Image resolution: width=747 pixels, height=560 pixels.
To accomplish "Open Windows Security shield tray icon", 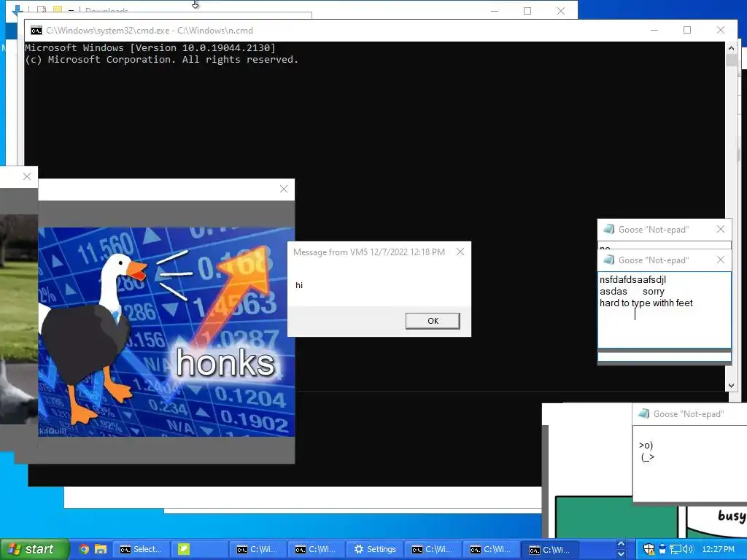I will click(649, 549).
